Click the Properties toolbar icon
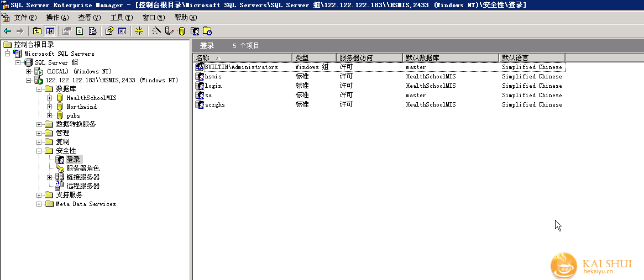Image resolution: width=644 pixels, height=280 pixels. (x=66, y=31)
